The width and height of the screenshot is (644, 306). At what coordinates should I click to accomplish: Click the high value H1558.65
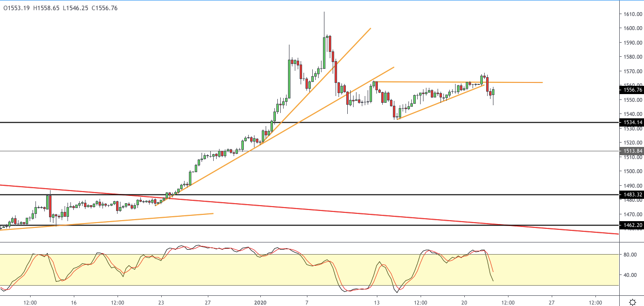coord(47,8)
